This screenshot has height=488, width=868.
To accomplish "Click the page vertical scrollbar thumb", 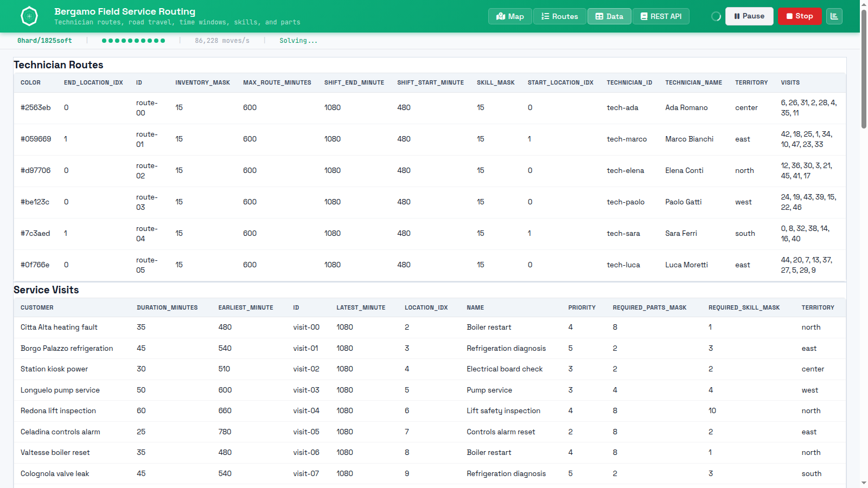I will [x=864, y=68].
